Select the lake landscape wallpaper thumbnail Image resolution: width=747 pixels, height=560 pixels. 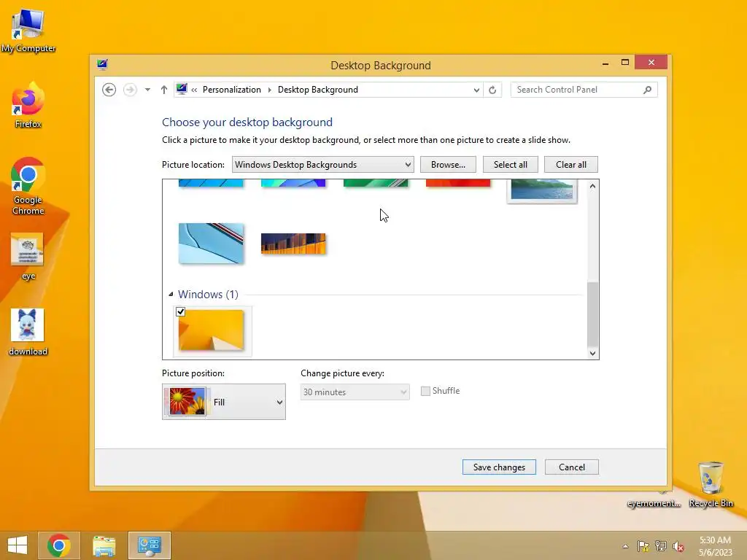[542, 190]
